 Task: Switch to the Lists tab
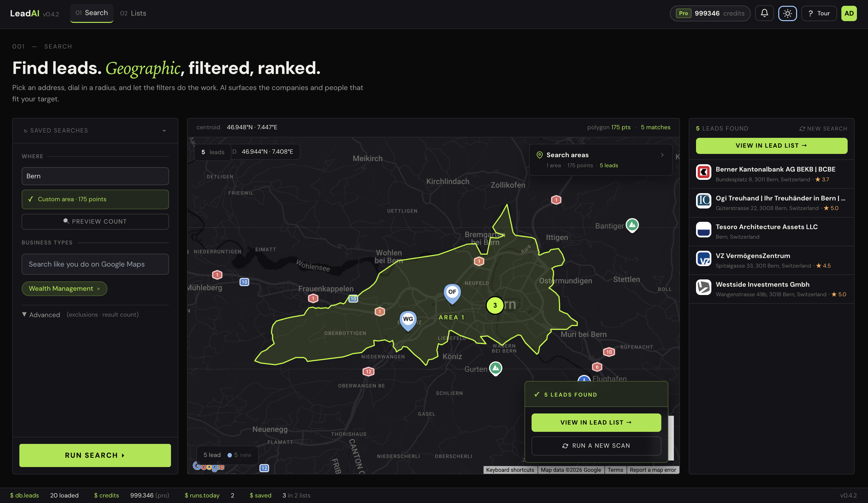(x=133, y=13)
